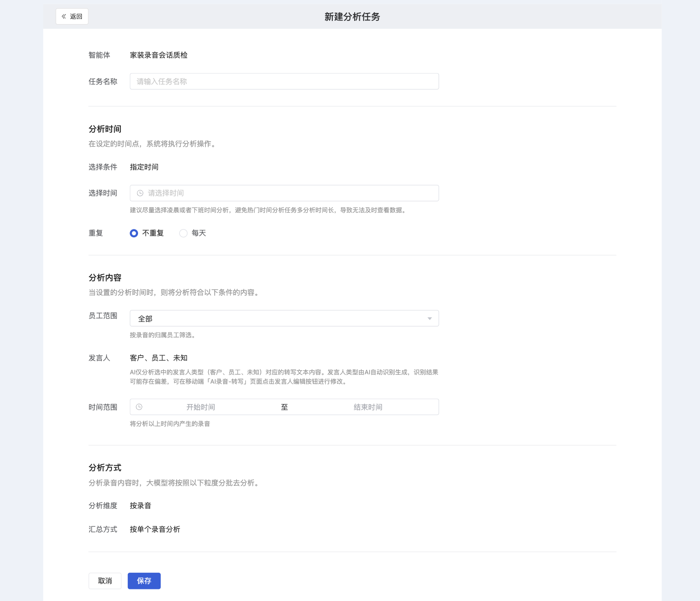Click the 家装录音会话质检 agent name
The width and height of the screenshot is (700, 601).
pos(158,55)
